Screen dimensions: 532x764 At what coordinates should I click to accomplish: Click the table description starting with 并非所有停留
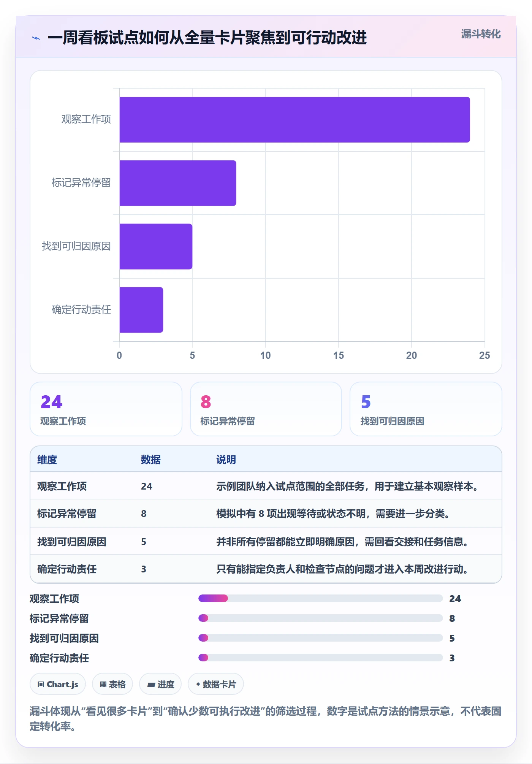pos(342,542)
